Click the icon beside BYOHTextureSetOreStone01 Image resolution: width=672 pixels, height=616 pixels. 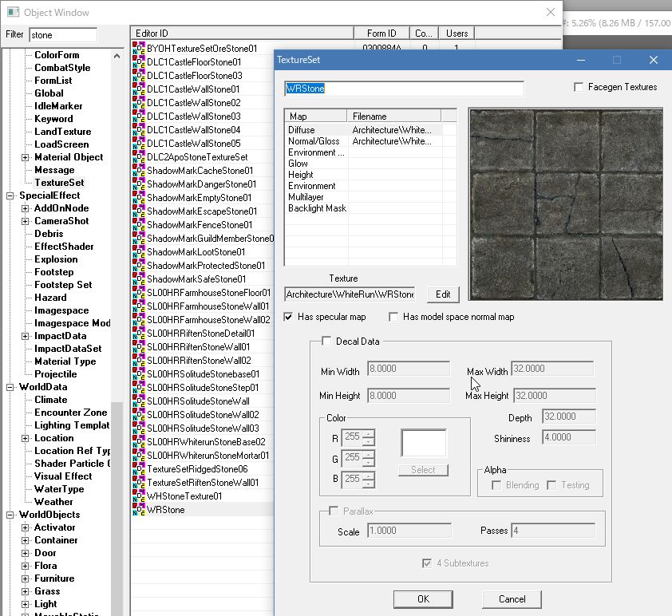click(x=138, y=49)
